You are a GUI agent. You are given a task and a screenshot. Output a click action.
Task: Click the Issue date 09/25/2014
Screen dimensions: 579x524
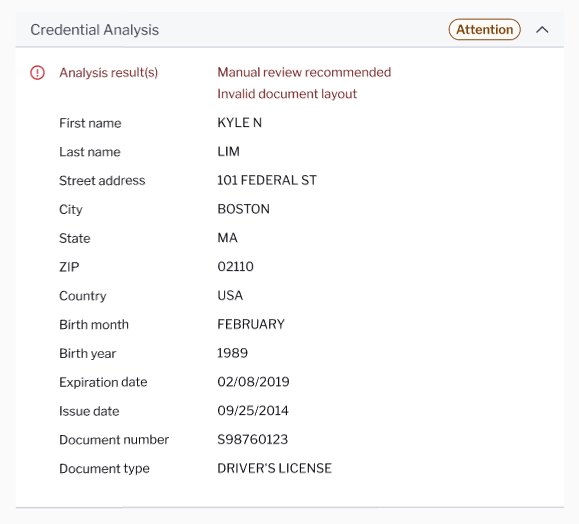coord(253,411)
